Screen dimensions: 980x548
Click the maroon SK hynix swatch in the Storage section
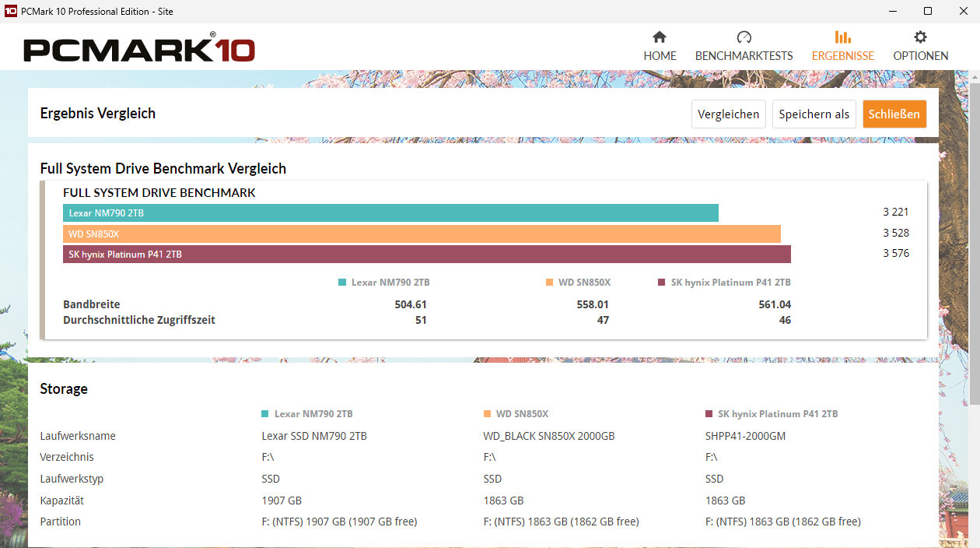[709, 414]
